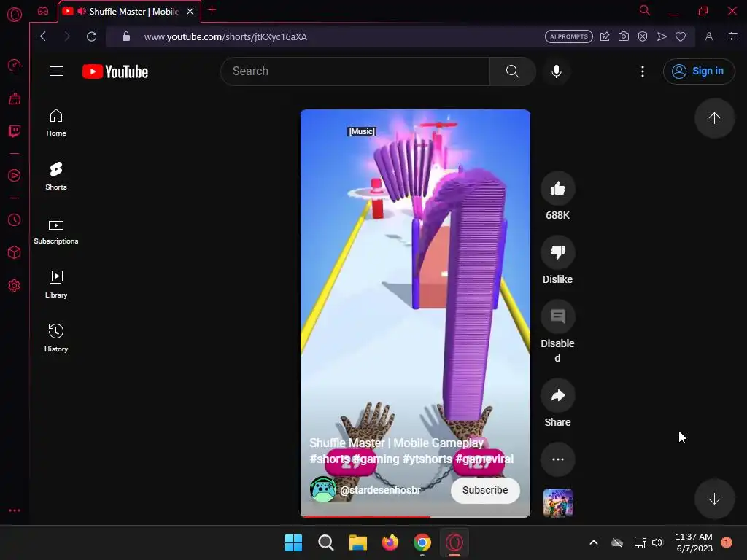Open Subscriptions in YouTube sidebar
Image resolution: width=747 pixels, height=560 pixels.
tap(56, 230)
